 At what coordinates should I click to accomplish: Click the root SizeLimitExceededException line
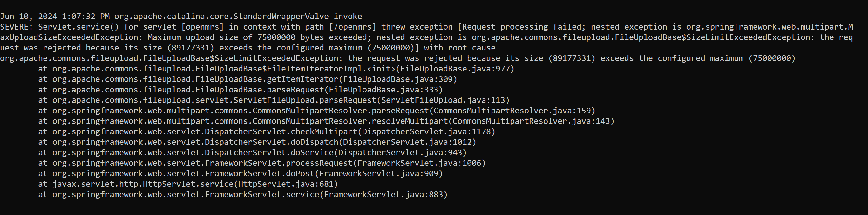coord(397,58)
